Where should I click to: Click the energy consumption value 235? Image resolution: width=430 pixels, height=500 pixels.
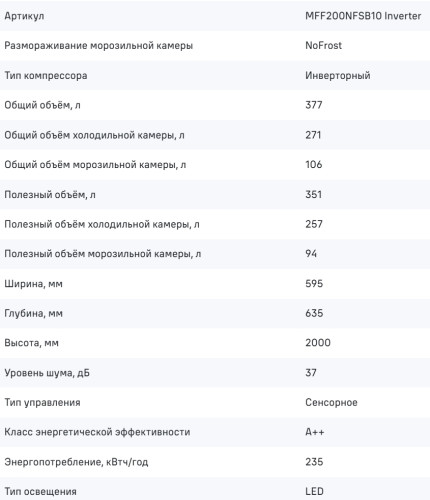click(x=314, y=462)
